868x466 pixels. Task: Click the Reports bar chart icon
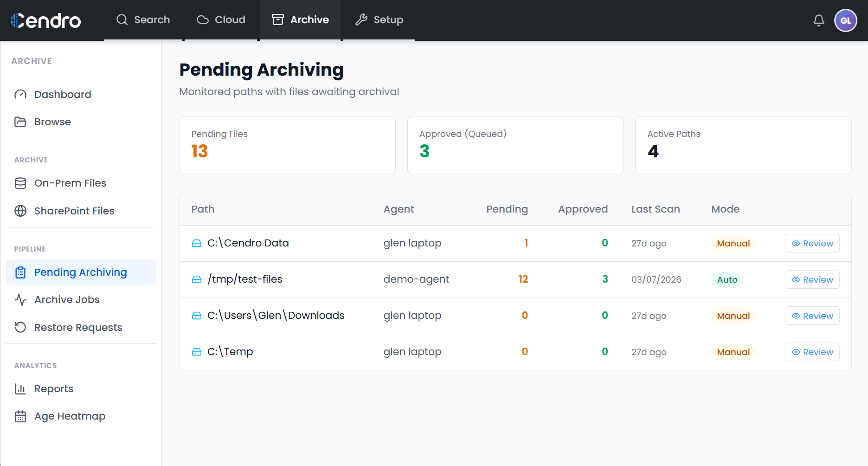tap(20, 389)
